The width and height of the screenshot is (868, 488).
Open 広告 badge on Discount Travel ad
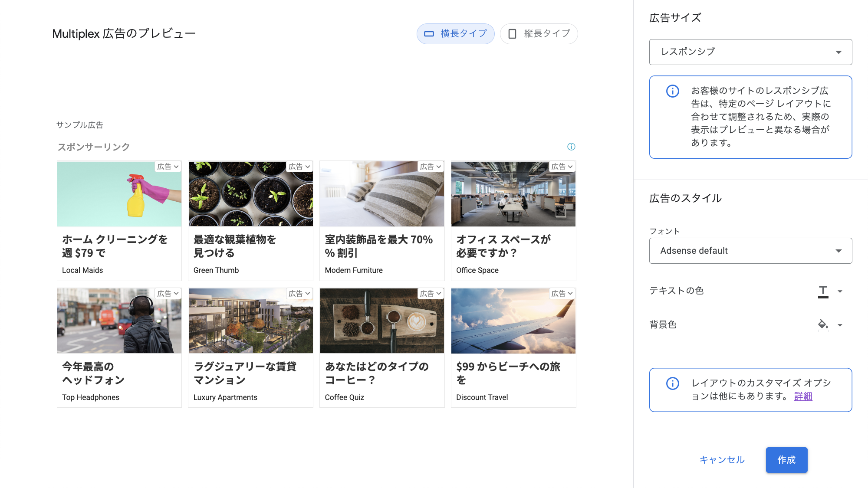tap(562, 294)
